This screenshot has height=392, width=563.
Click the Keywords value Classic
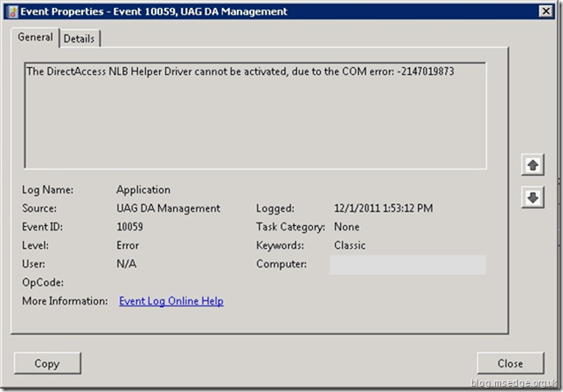(350, 245)
